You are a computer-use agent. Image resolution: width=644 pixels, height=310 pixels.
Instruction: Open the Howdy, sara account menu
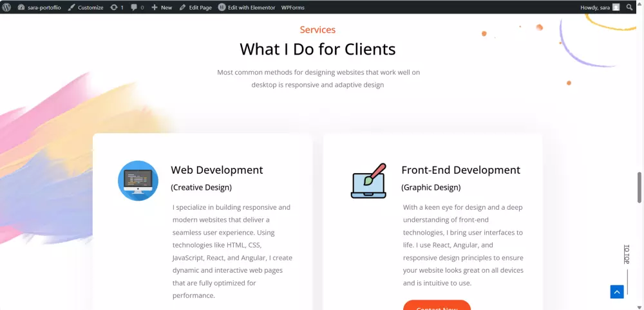point(594,7)
